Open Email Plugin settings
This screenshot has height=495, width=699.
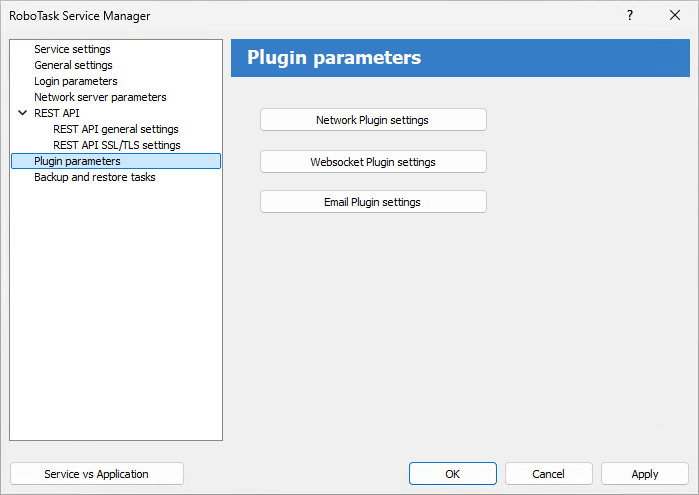pyautogui.click(x=373, y=202)
